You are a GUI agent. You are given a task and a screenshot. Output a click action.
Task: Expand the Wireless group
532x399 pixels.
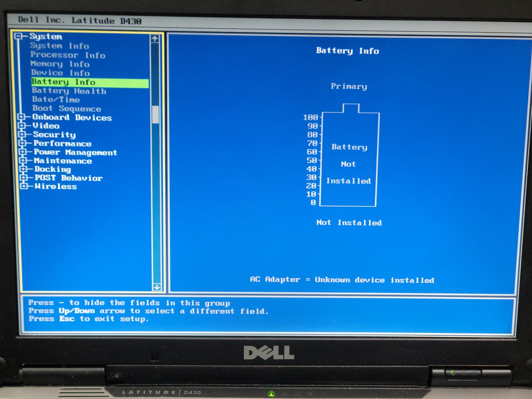point(24,186)
